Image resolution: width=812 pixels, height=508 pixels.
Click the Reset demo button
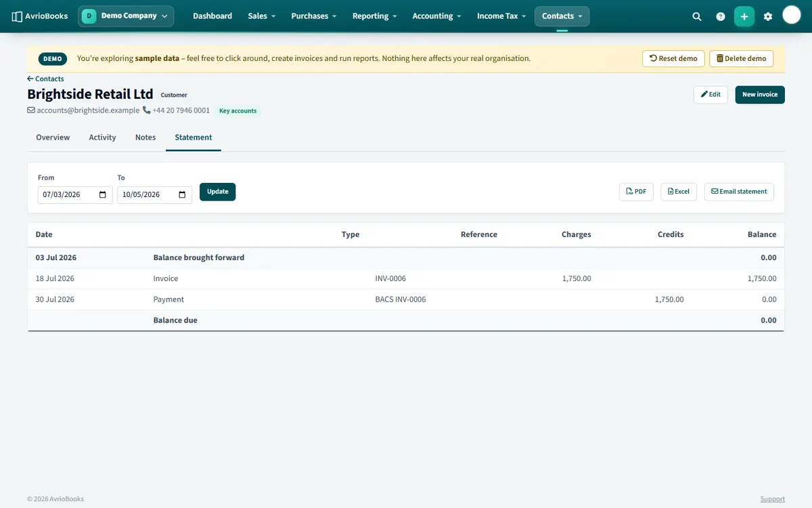pyautogui.click(x=673, y=58)
